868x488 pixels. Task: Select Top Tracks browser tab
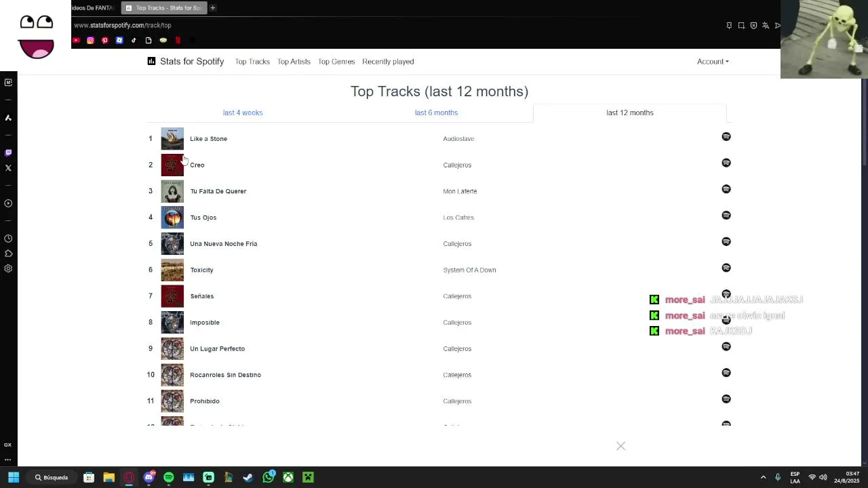(x=163, y=7)
